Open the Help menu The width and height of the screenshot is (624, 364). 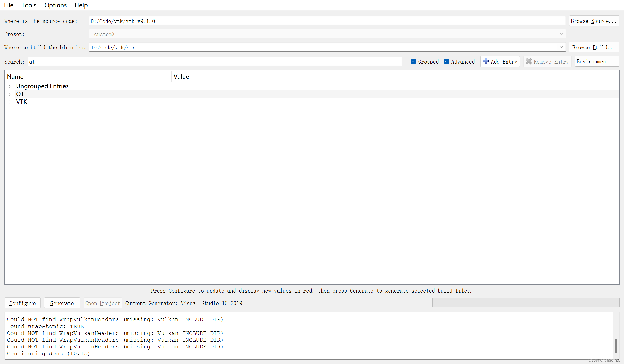81,5
